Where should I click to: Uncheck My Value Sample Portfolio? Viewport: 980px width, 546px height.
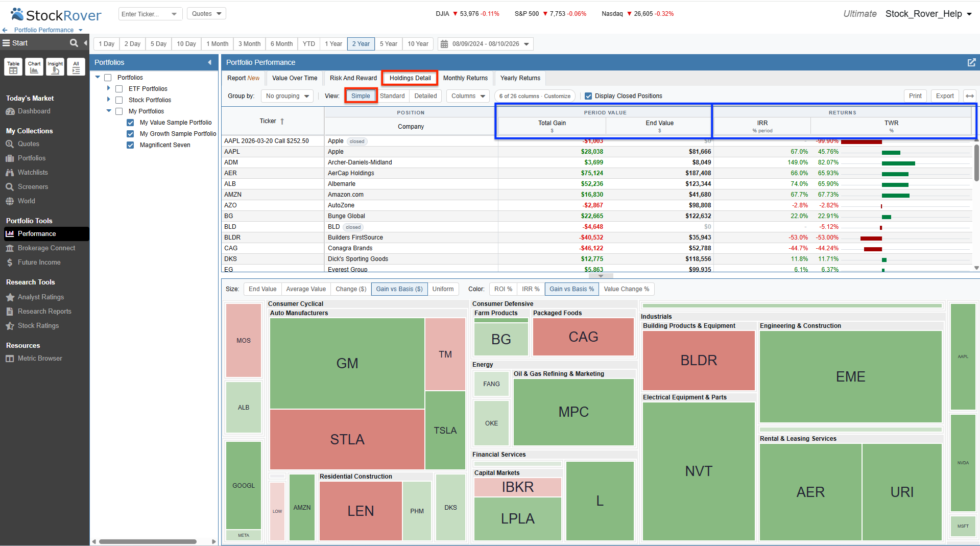pyautogui.click(x=130, y=123)
